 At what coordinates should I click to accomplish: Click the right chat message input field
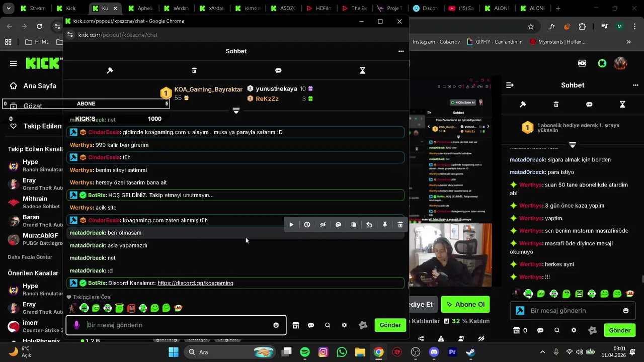tap(573, 311)
